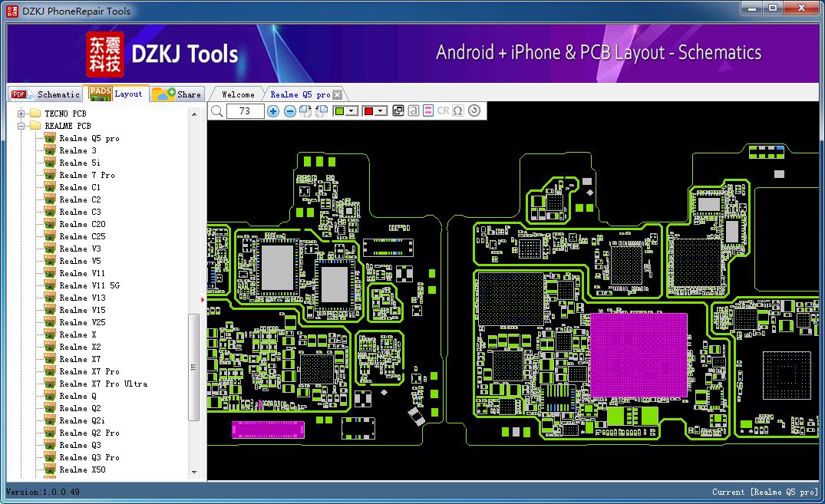Open Realme V15 layout

click(82, 310)
